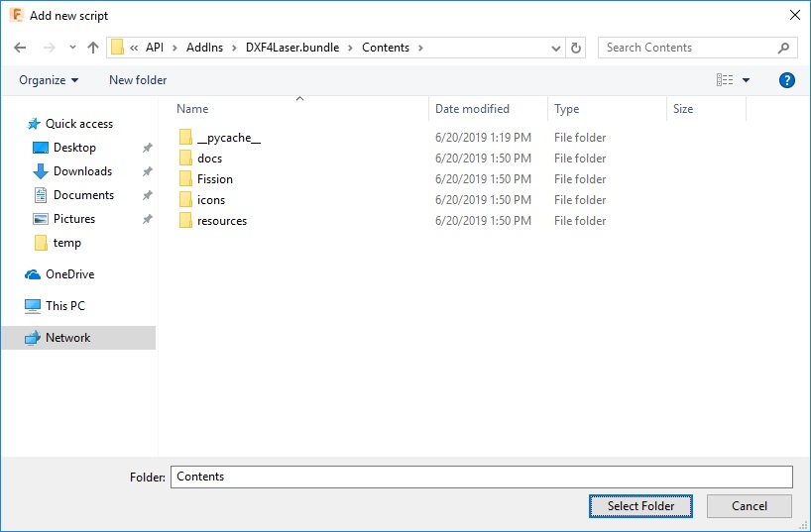Select the __pycache__ folder icon

pyautogui.click(x=185, y=138)
